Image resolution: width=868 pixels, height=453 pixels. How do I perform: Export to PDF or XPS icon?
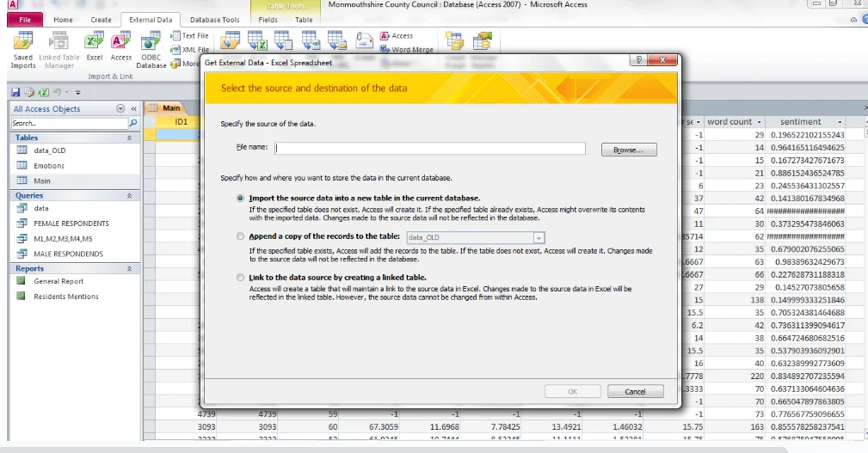337,41
